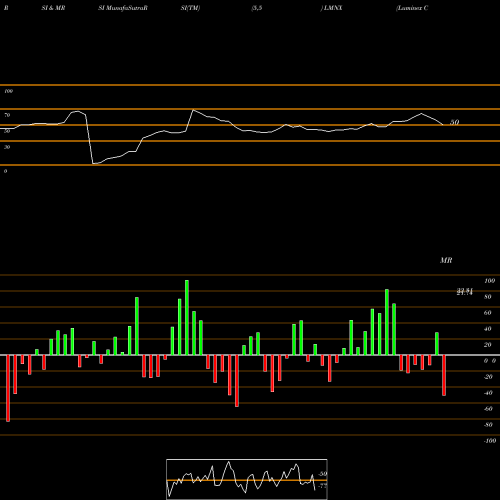The height and width of the screenshot is (500, 500).
Task: Click the '-80' label on the MR axis
Action: [488, 425]
